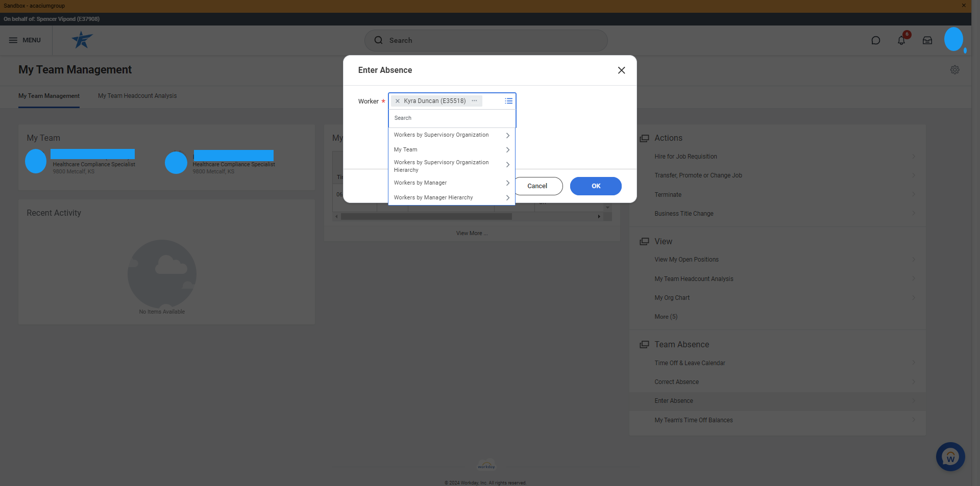Expand Workers by Supervisory Organization Hierarchy
The height and width of the screenshot is (486, 980).
point(452,166)
